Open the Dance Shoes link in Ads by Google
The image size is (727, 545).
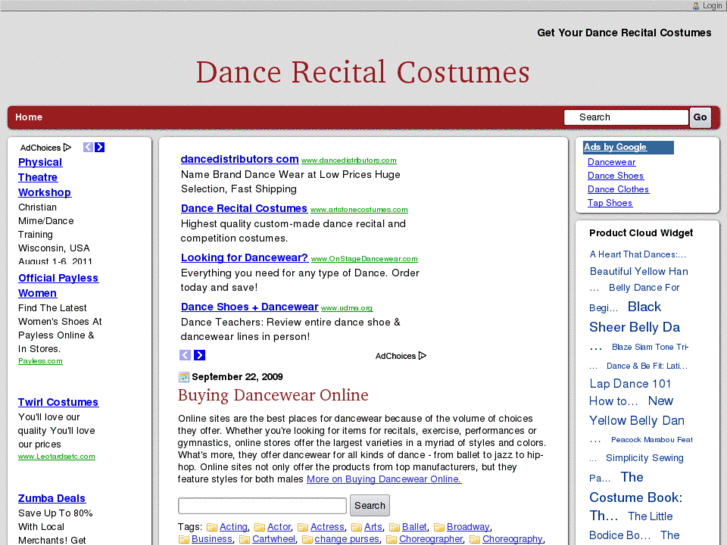coord(615,176)
